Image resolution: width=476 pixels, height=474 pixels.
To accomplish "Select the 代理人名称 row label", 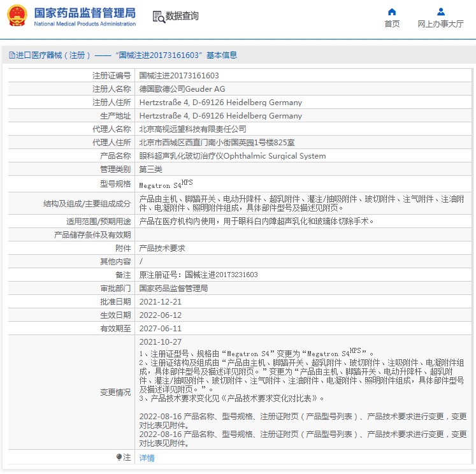I will [x=112, y=129].
